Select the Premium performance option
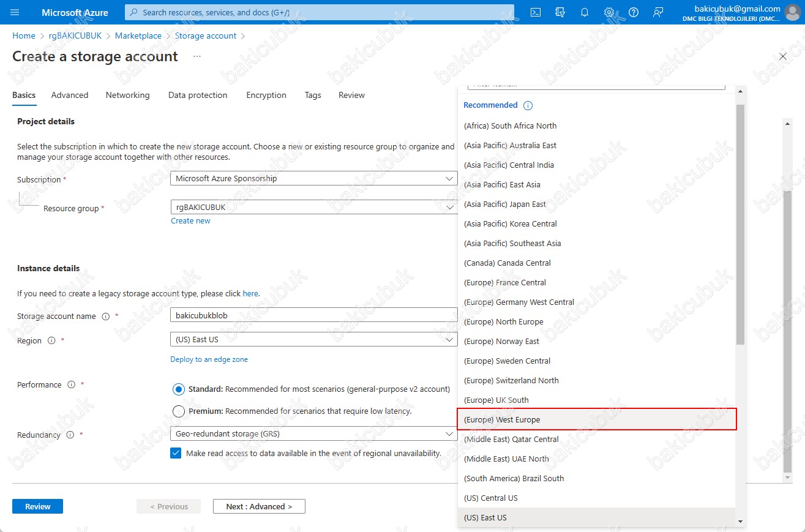Image resolution: width=805 pixels, height=532 pixels. (x=179, y=411)
